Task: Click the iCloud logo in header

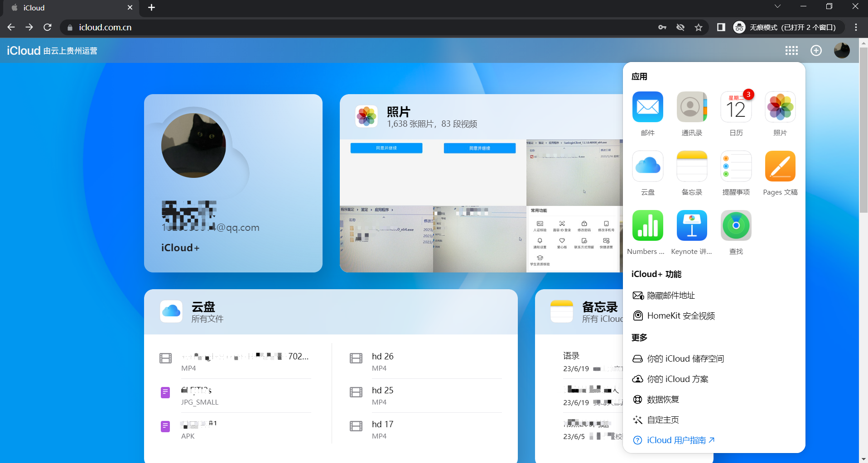Action: [x=24, y=51]
